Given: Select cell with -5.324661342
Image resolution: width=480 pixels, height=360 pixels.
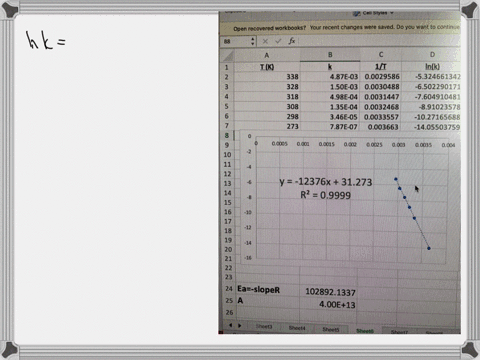Looking at the screenshot, I should tap(432, 77).
